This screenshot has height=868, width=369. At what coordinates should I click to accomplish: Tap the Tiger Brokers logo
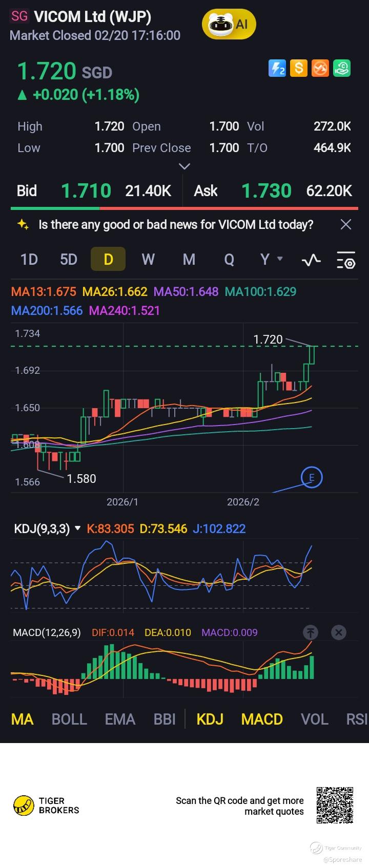(x=46, y=806)
